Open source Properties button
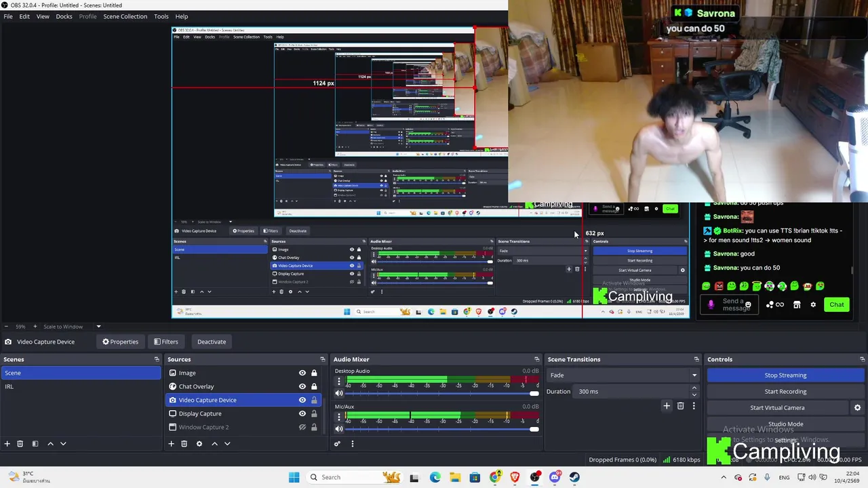The width and height of the screenshot is (868, 488). tap(120, 342)
